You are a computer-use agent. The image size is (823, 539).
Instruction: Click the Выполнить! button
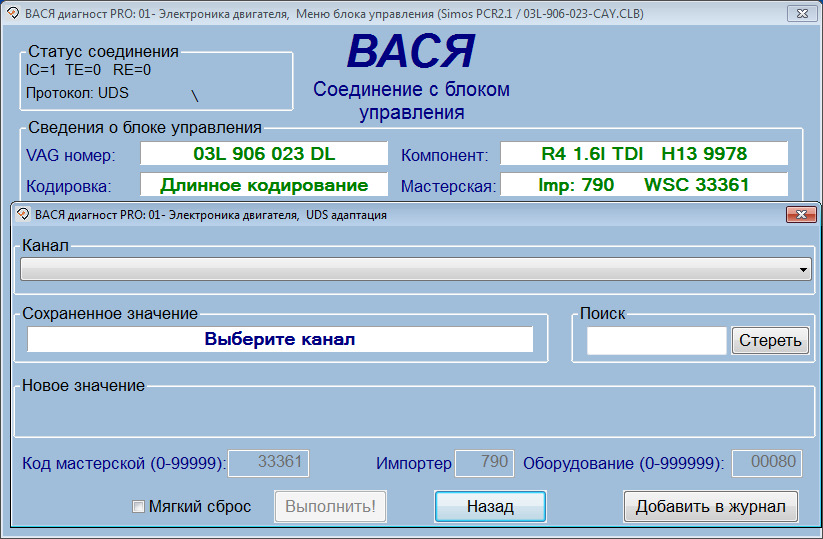pyautogui.click(x=330, y=506)
